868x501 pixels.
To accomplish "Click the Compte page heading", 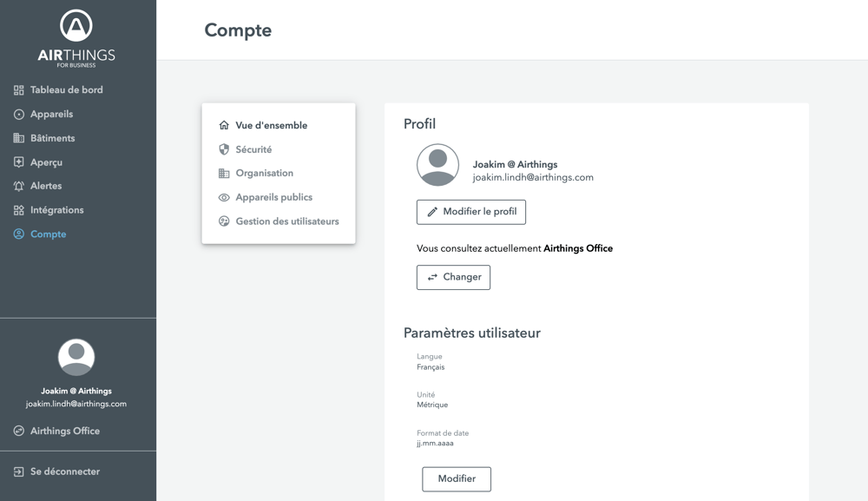I will click(238, 30).
